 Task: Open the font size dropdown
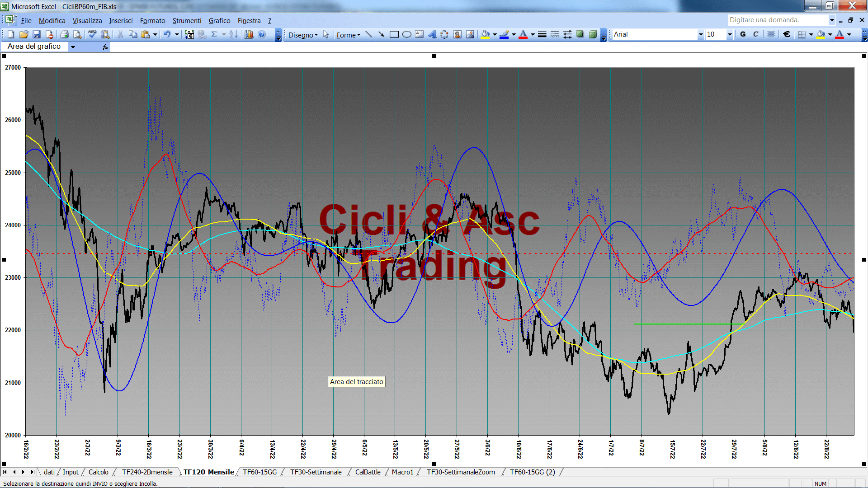pos(730,34)
